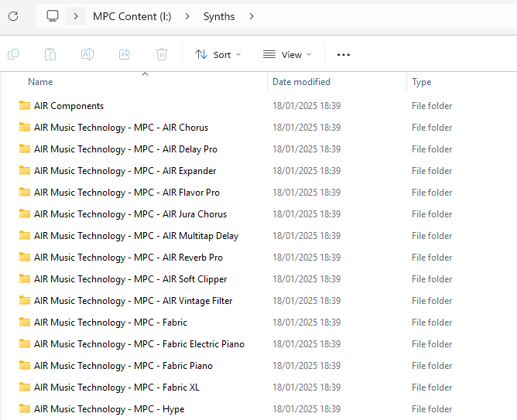Click the Refresh icon
The height and width of the screenshot is (420, 517).
[x=13, y=16]
